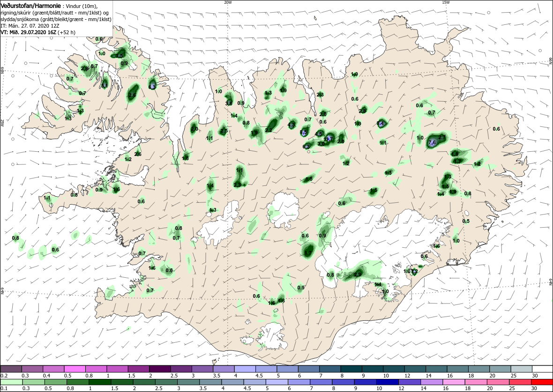553x392 pixels.
Task: Click the 0.4 label on the snow legend
Action: (47, 376)
